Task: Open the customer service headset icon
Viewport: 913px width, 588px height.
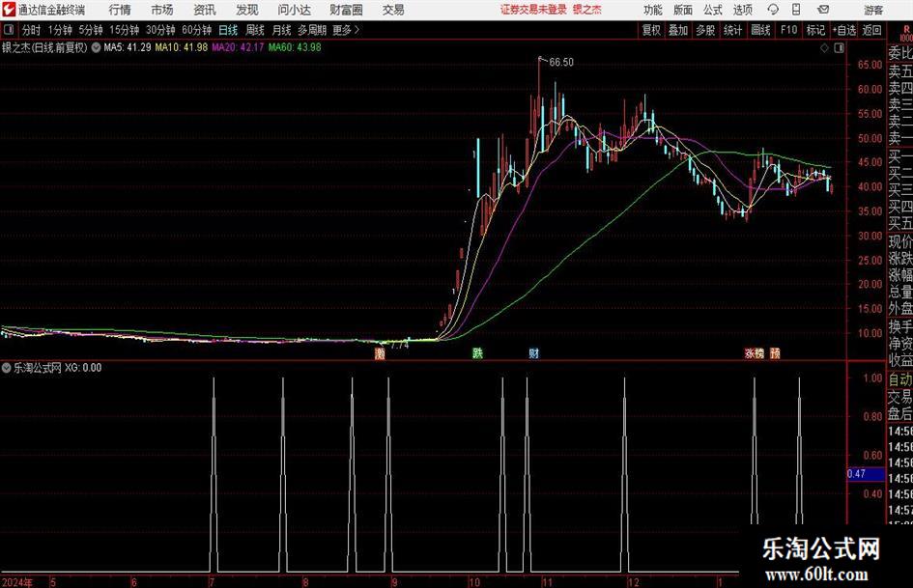Action: tap(773, 10)
